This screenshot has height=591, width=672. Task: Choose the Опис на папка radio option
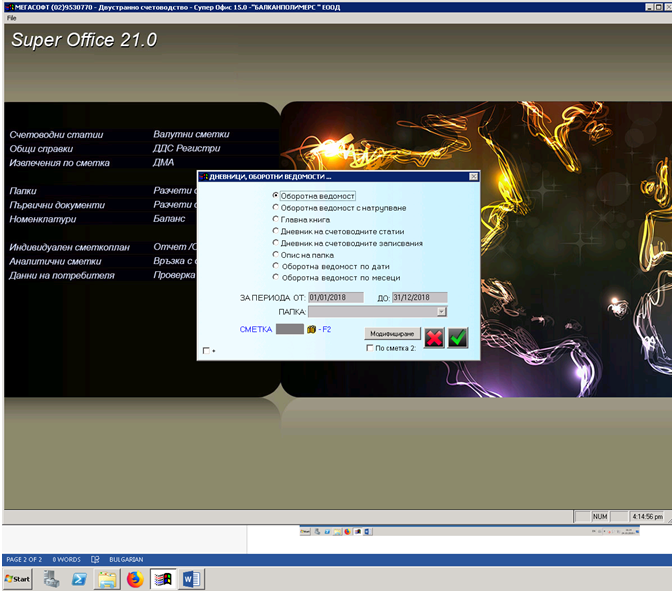(276, 254)
